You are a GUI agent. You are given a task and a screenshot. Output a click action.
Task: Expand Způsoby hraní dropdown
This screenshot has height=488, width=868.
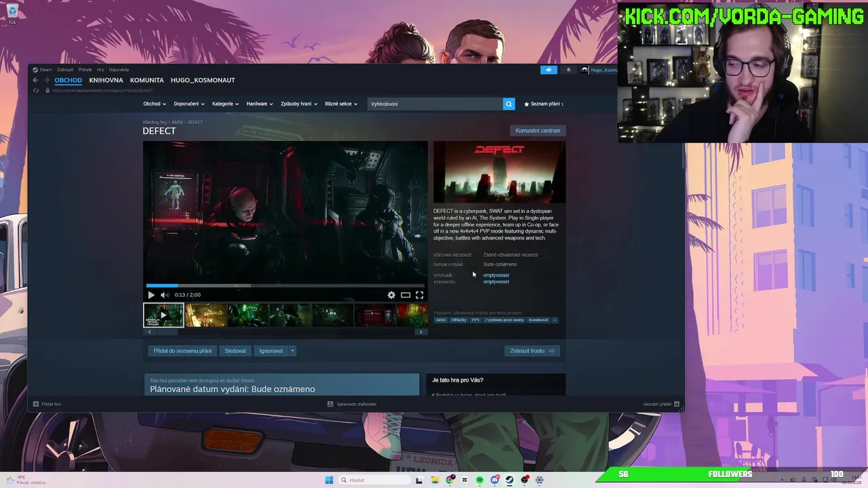tap(299, 104)
